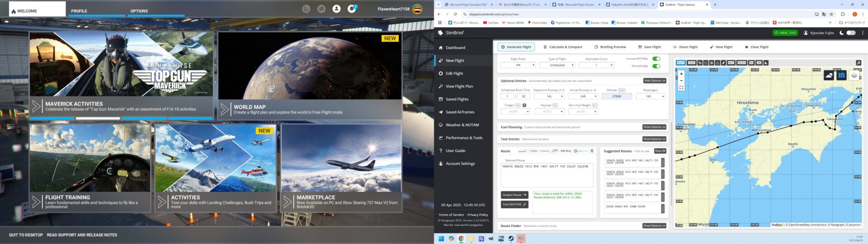Click Save Flight in the top bar
This screenshot has width=868, height=244.
(650, 47)
